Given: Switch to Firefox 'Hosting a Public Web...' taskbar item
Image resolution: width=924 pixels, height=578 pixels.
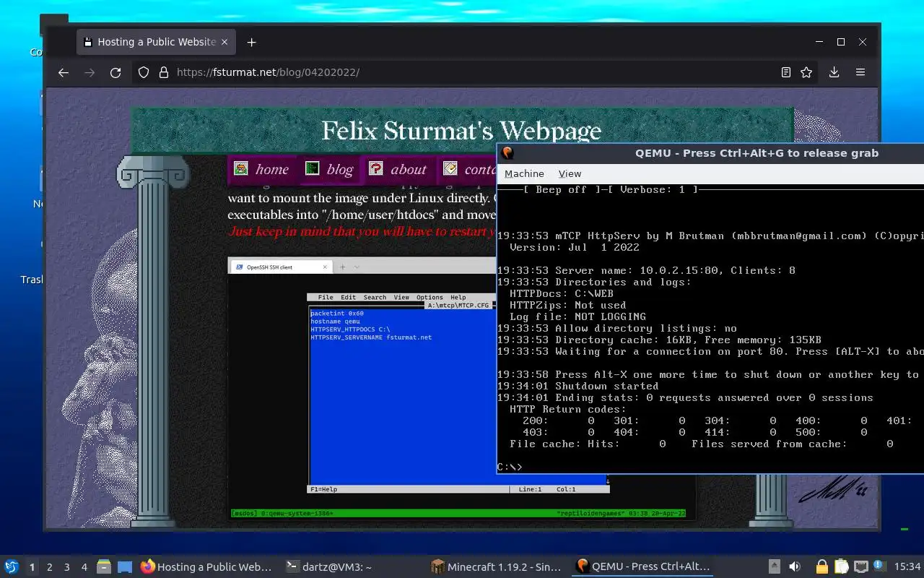Looking at the screenshot, I should coord(207,567).
